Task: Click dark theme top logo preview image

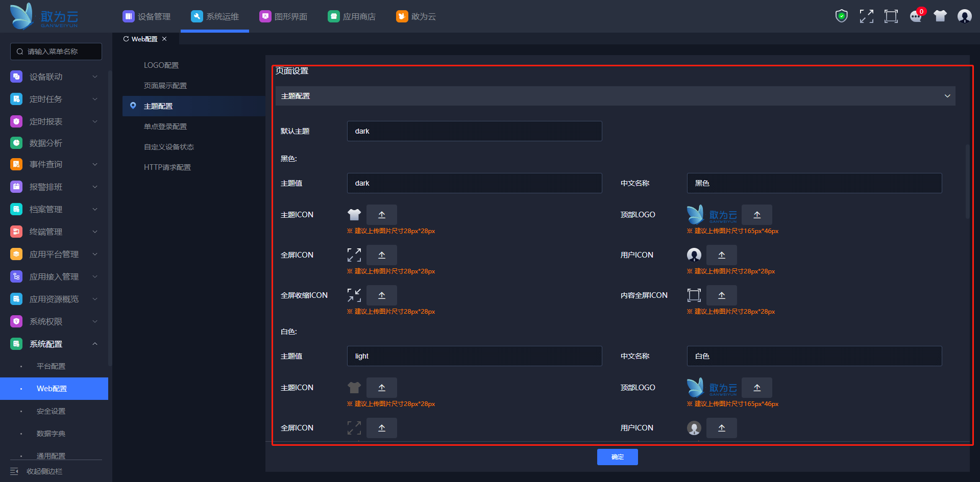Action: click(x=712, y=215)
